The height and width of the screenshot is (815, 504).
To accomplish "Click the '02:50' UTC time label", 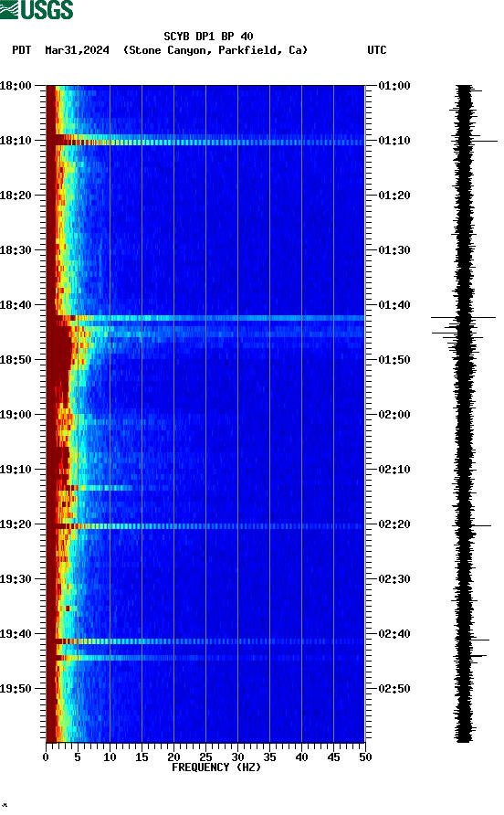I will click(394, 689).
